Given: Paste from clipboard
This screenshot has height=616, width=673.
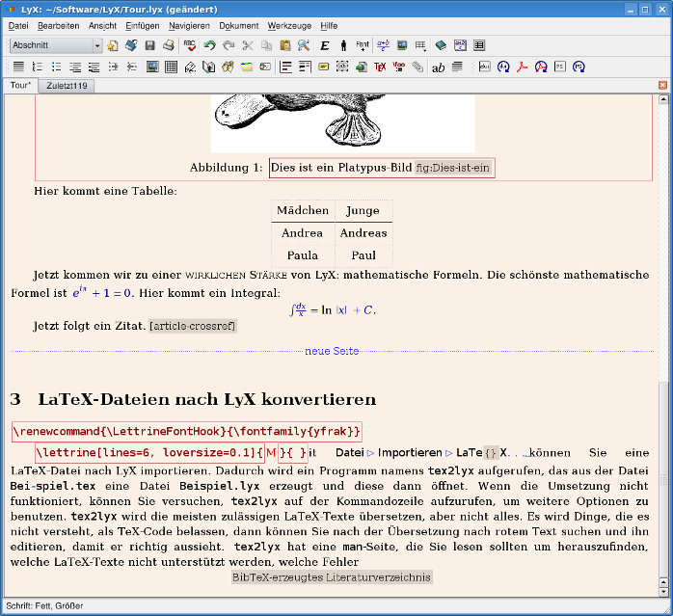Looking at the screenshot, I should coord(285,45).
